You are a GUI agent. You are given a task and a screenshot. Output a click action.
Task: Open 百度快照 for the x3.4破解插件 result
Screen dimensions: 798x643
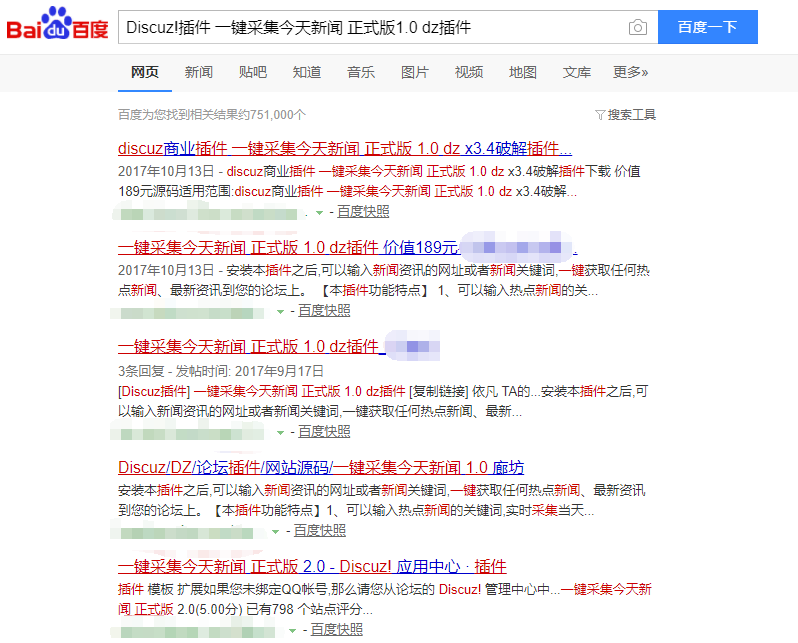(363, 211)
